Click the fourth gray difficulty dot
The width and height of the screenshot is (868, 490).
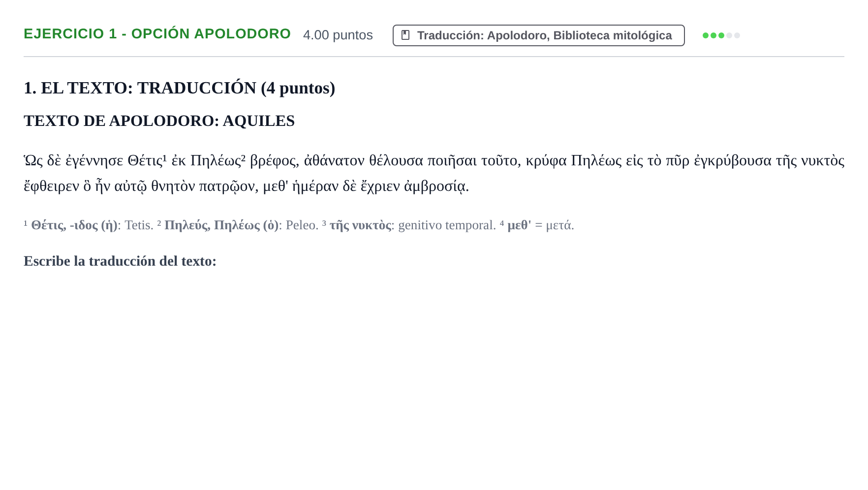pyautogui.click(x=729, y=35)
